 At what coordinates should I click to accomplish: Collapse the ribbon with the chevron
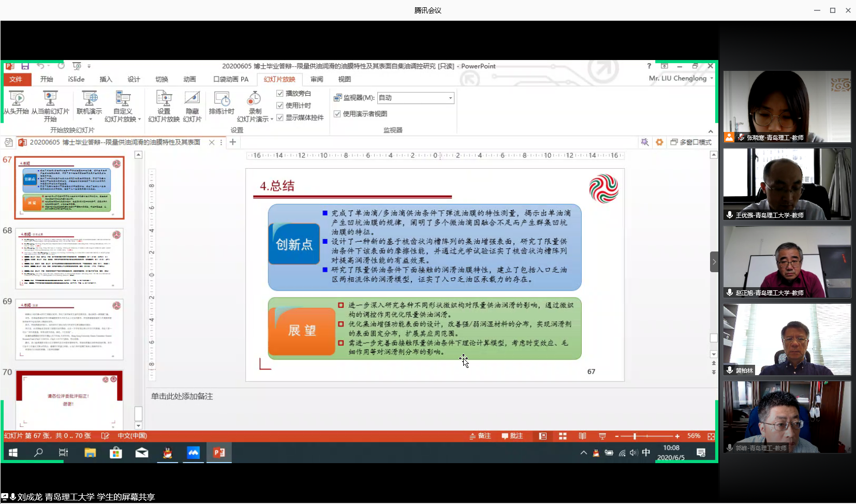(x=711, y=131)
